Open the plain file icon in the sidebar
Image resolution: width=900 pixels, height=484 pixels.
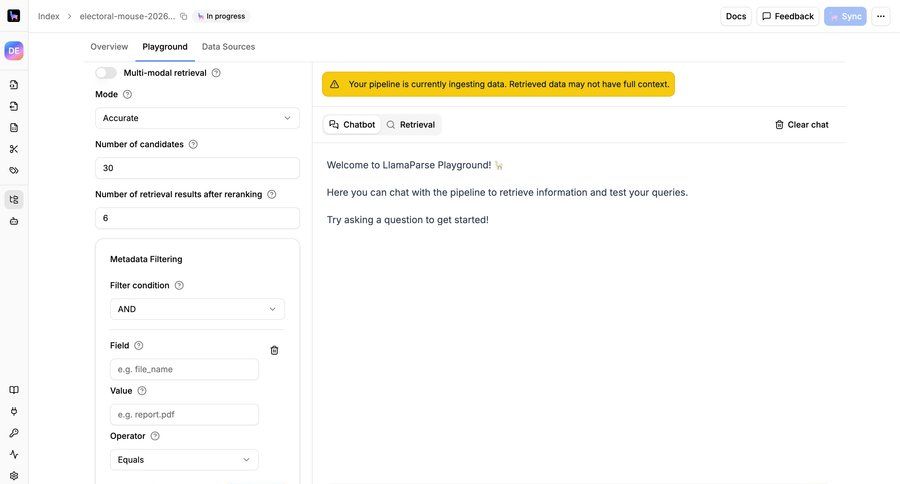tap(14, 127)
